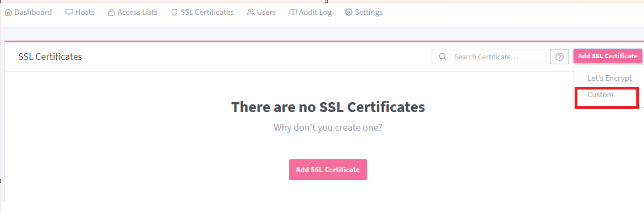Image resolution: width=644 pixels, height=212 pixels.
Task: Go to the Users page
Action: 261,12
